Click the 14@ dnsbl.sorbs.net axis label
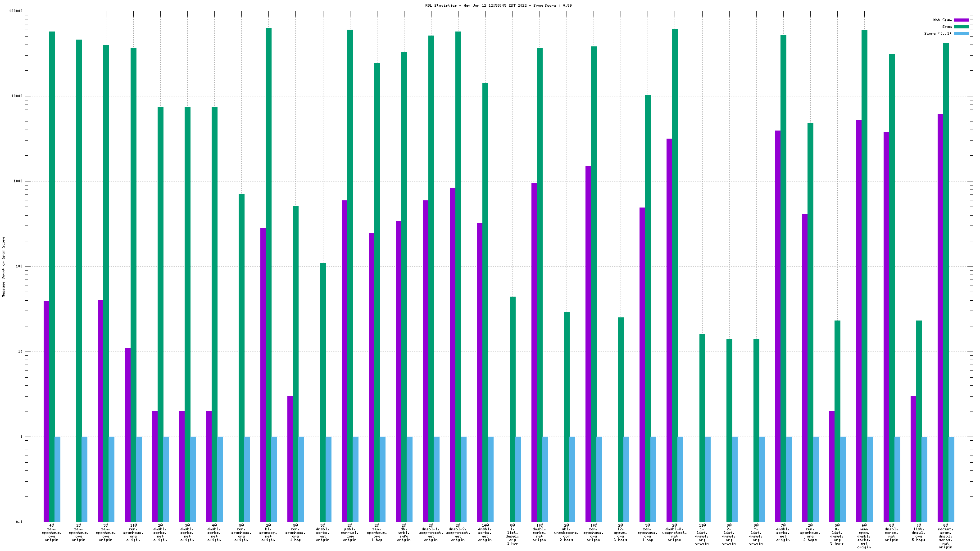Image resolution: width=980 pixels, height=551 pixels. [485, 533]
